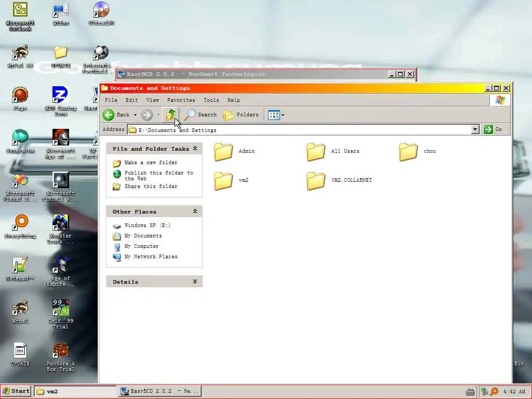Select the Microsoft Pinball Arcade shortcut

pyautogui.click(x=61, y=187)
